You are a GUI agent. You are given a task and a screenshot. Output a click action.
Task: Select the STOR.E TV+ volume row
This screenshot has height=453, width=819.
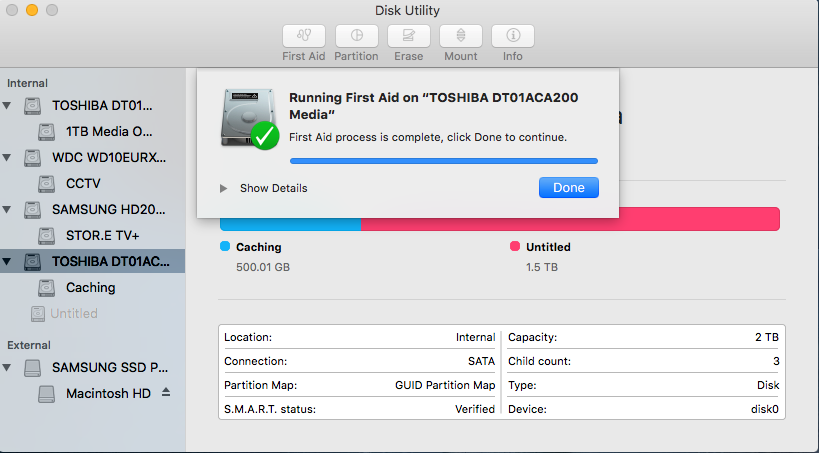[92, 236]
